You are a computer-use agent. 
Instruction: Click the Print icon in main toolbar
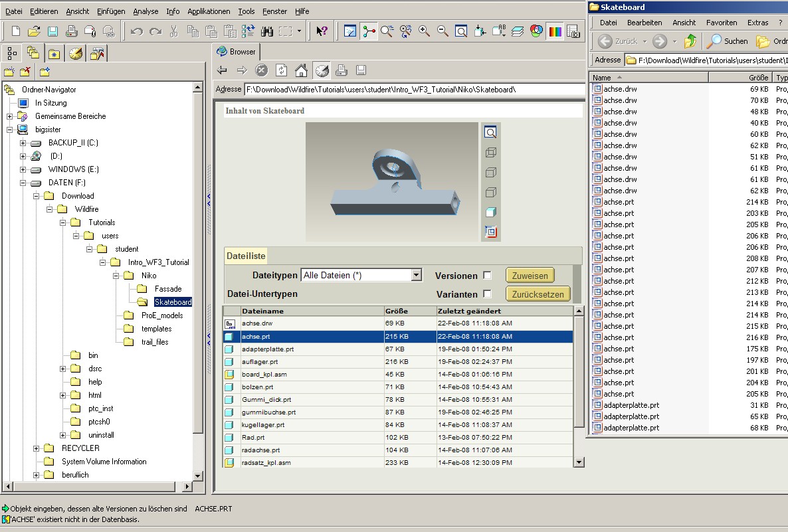71,31
